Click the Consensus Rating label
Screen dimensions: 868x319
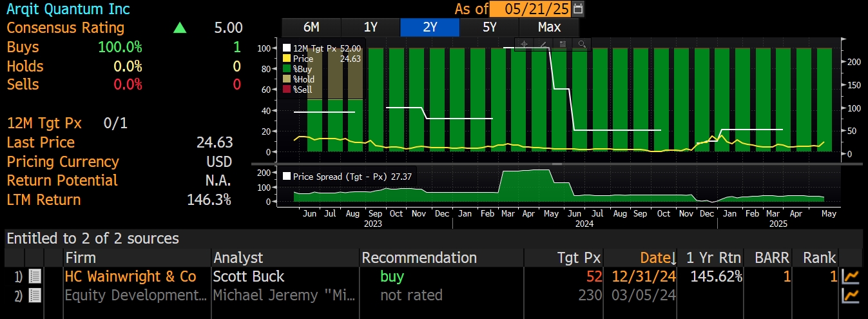point(65,28)
